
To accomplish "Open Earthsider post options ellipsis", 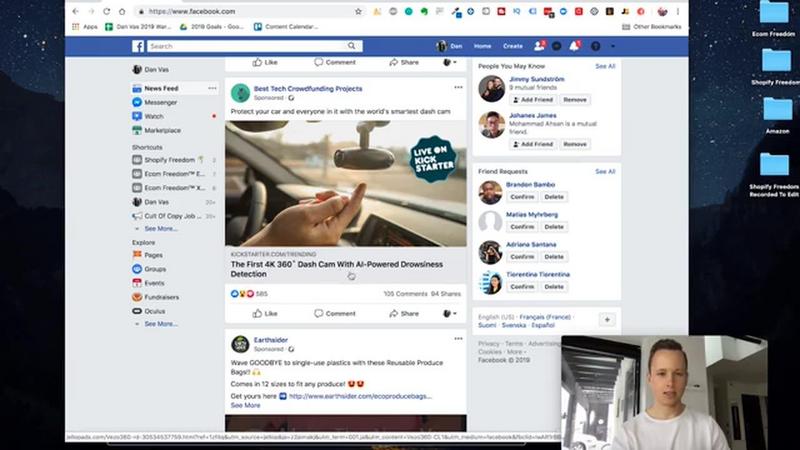I will tap(458, 339).
